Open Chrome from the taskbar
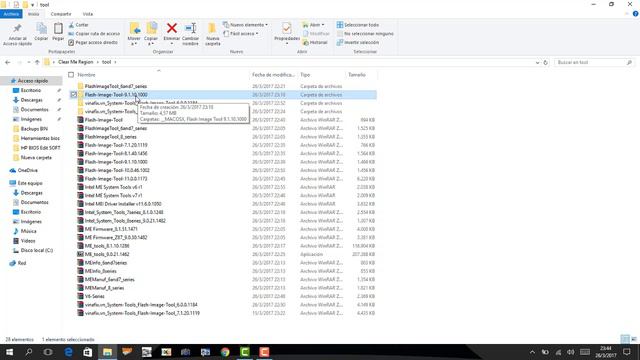 click(x=225, y=352)
